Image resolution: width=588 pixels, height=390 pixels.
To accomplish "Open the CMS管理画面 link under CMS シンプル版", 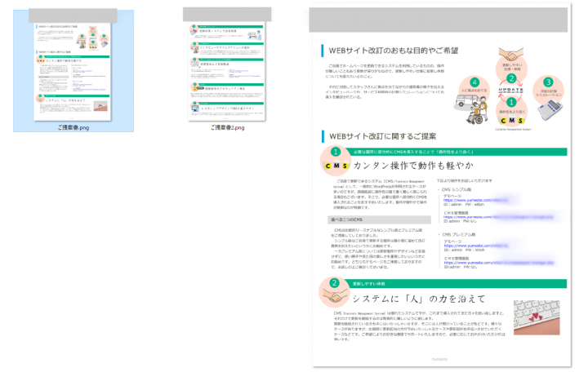I will (x=498, y=217).
